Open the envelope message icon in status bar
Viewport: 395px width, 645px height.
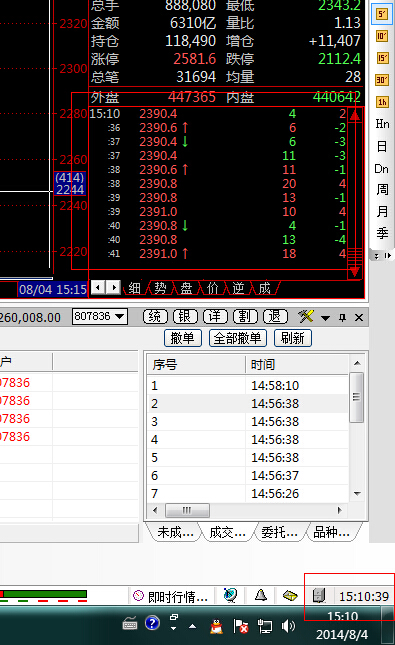290,595
